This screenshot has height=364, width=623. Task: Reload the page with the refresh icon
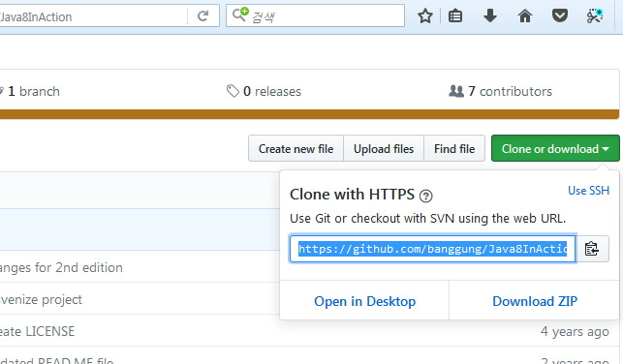203,15
